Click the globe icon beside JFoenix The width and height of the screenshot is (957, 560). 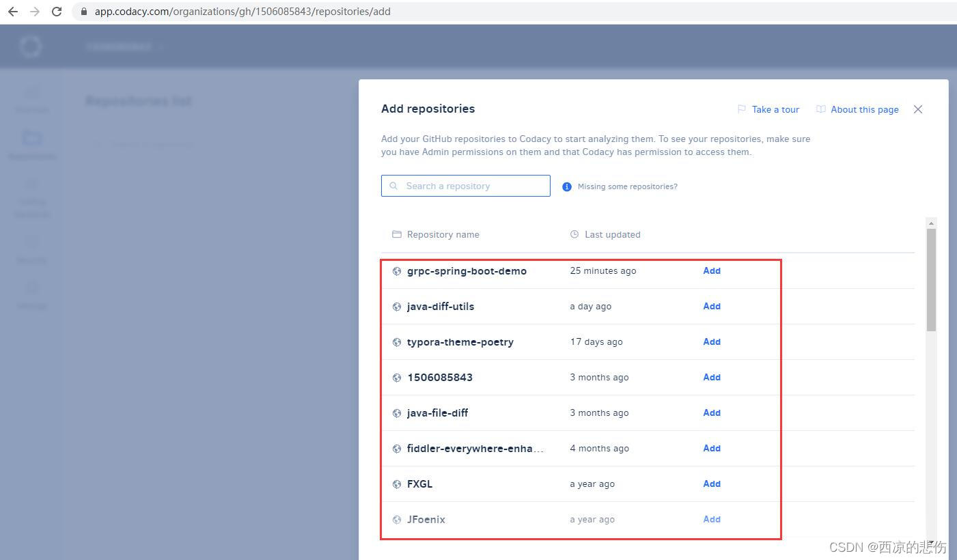pos(397,520)
